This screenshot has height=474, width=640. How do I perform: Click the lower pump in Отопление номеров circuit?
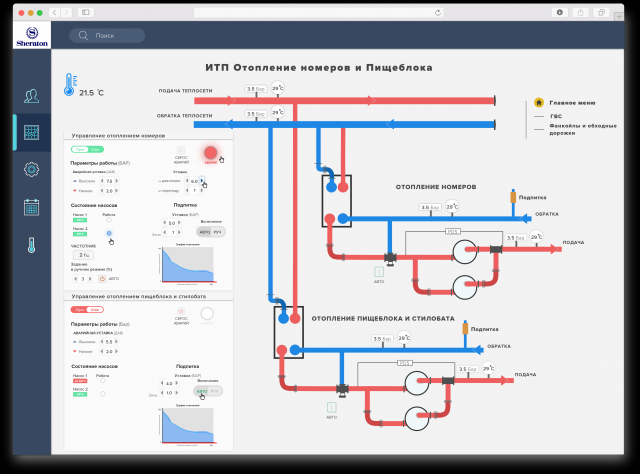pos(464,287)
